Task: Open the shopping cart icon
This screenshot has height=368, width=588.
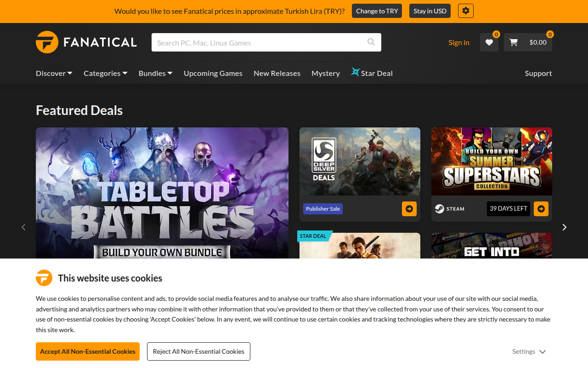Action: (514, 42)
